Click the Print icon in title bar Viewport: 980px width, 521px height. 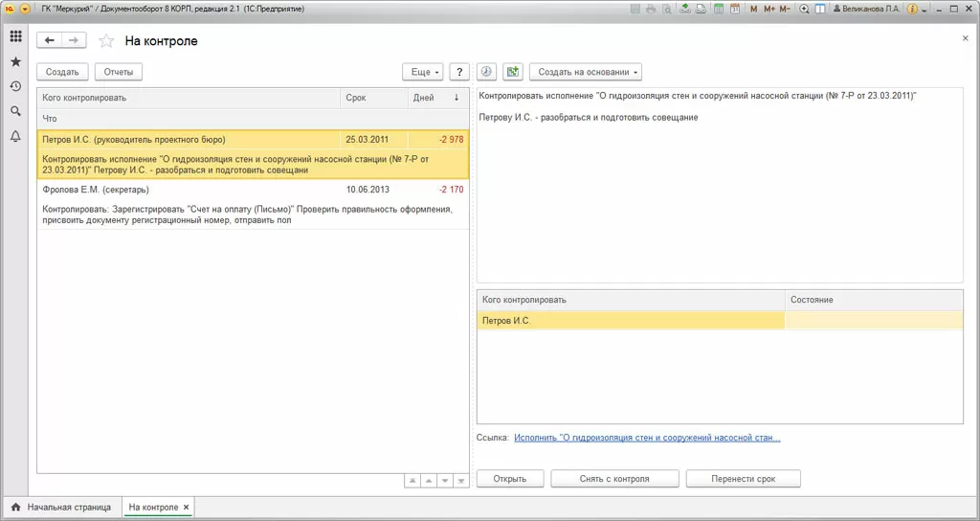coord(651,10)
